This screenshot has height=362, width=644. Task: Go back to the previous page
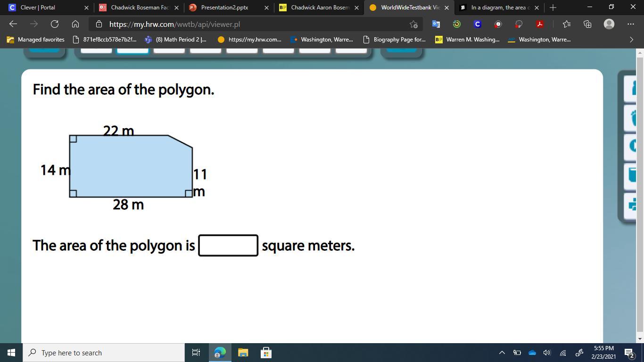tap(13, 24)
